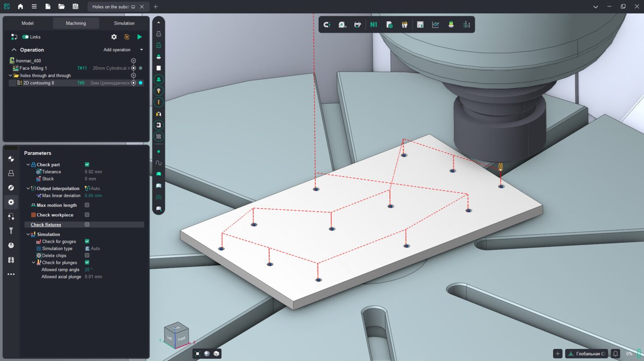Open the gear settings icon beside Links

pyautogui.click(x=114, y=37)
